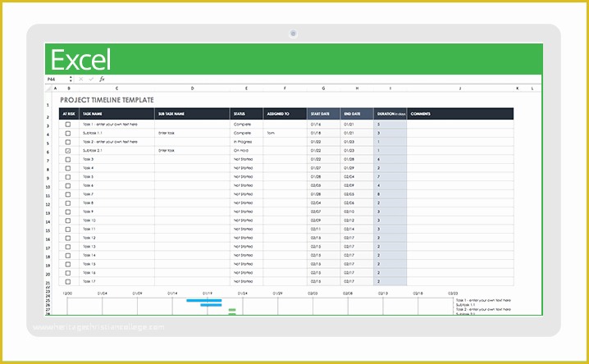Select the Subtask 2.1 task name cell
This screenshot has width=589, height=364.
click(x=116, y=151)
